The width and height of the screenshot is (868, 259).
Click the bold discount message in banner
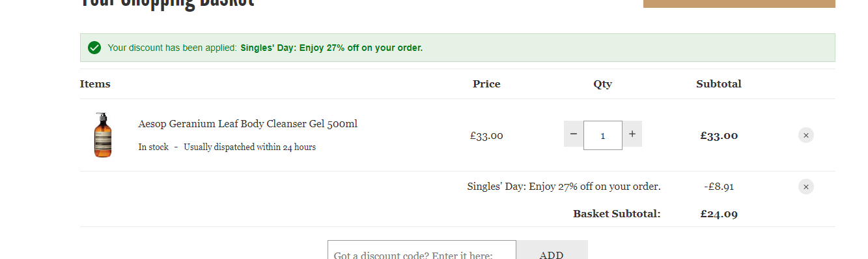[x=331, y=48]
